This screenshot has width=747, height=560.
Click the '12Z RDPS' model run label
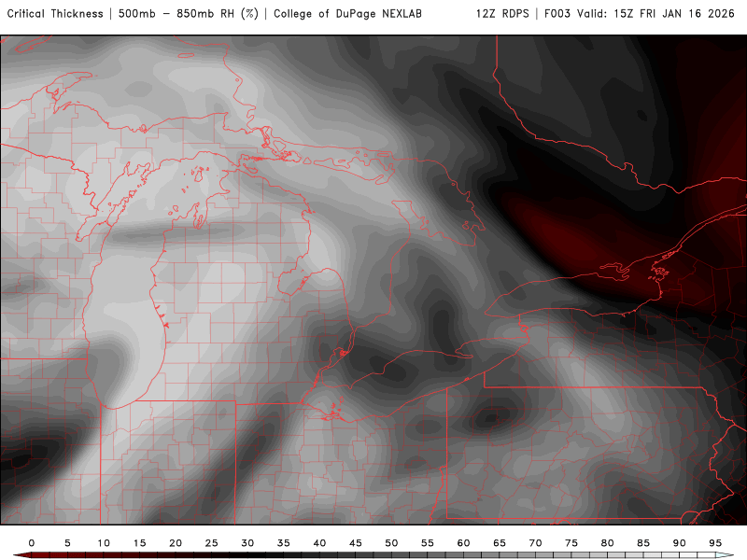(502, 14)
